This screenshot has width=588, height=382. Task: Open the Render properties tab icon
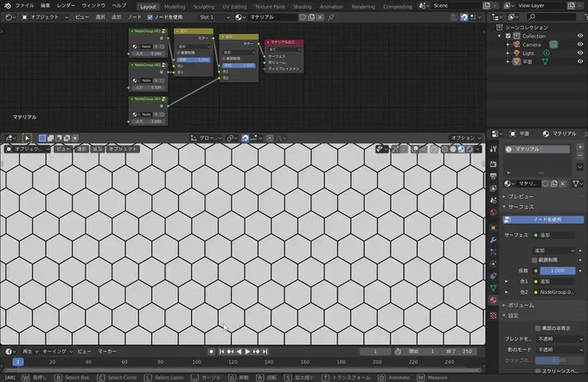pyautogui.click(x=494, y=164)
